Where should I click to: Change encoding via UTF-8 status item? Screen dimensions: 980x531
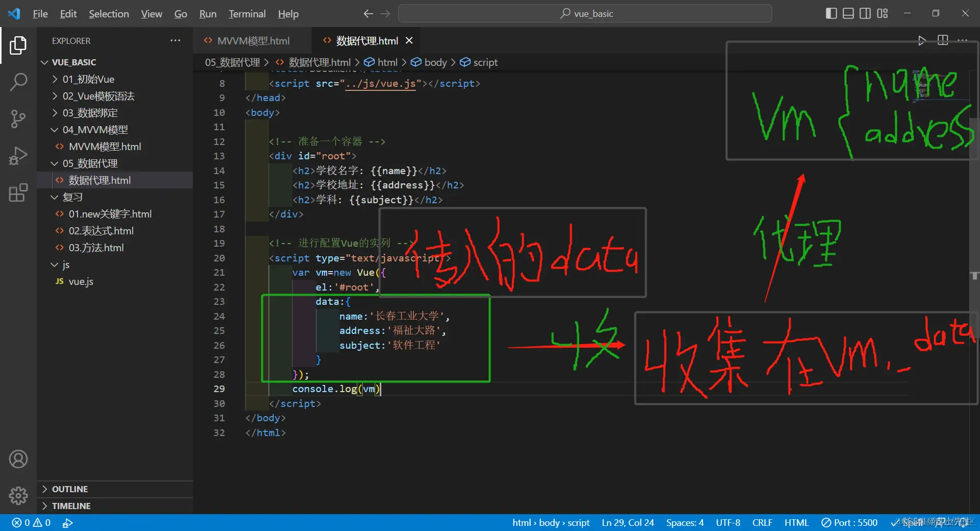(x=728, y=523)
